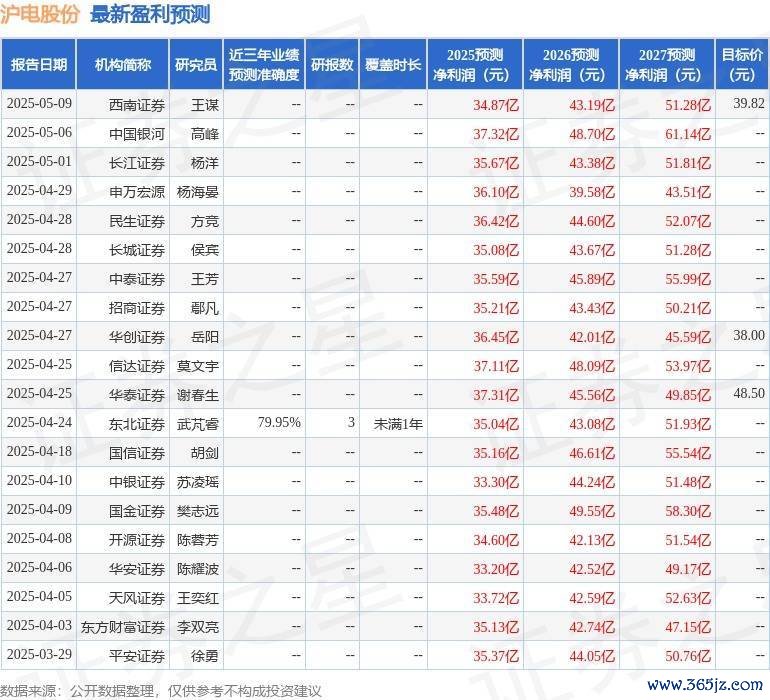Click 2027 forecast value 43.51亿
Image resolution: width=770 pixels, height=700 pixels.
coord(688,192)
